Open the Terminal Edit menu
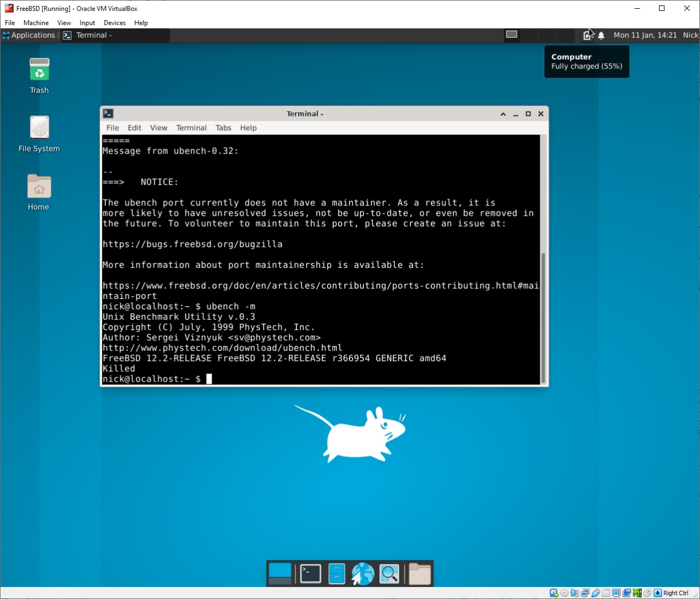 [135, 128]
